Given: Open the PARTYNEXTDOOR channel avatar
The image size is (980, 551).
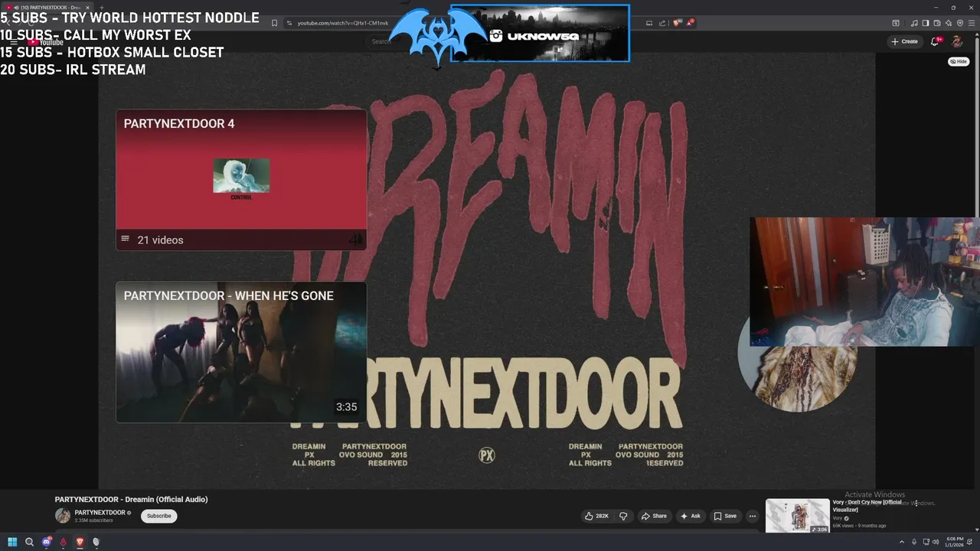Looking at the screenshot, I should click(63, 516).
